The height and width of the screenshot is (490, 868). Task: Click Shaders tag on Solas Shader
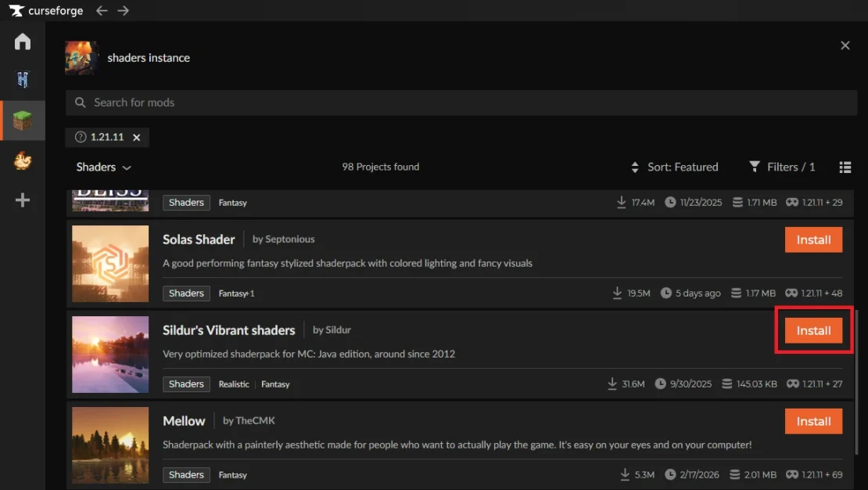coord(186,294)
